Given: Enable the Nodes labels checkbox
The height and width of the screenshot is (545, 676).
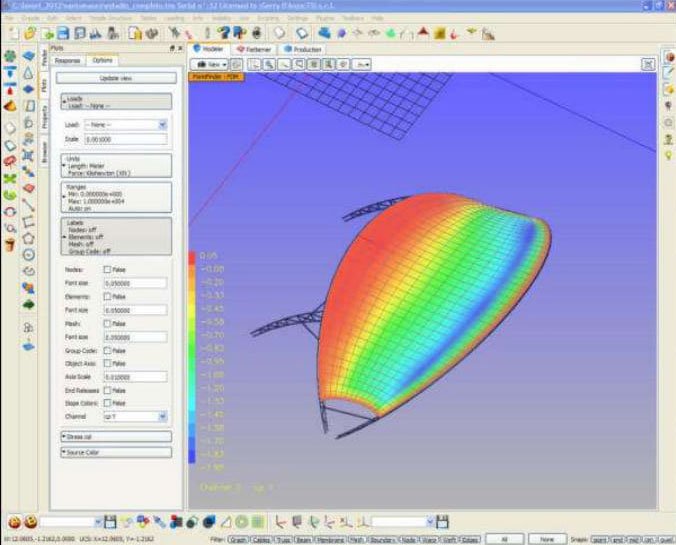Looking at the screenshot, I should pyautogui.click(x=107, y=269).
